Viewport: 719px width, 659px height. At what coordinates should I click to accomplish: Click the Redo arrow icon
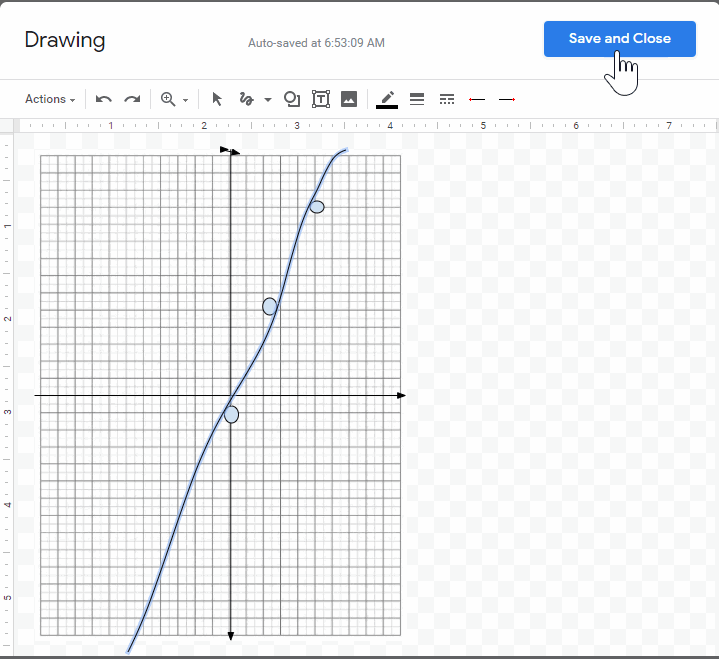[x=132, y=99]
